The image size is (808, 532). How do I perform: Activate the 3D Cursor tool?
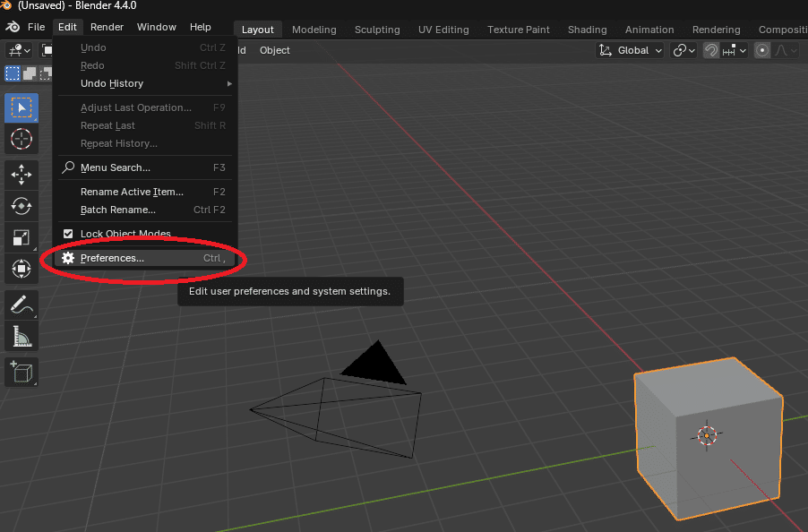[x=21, y=139]
